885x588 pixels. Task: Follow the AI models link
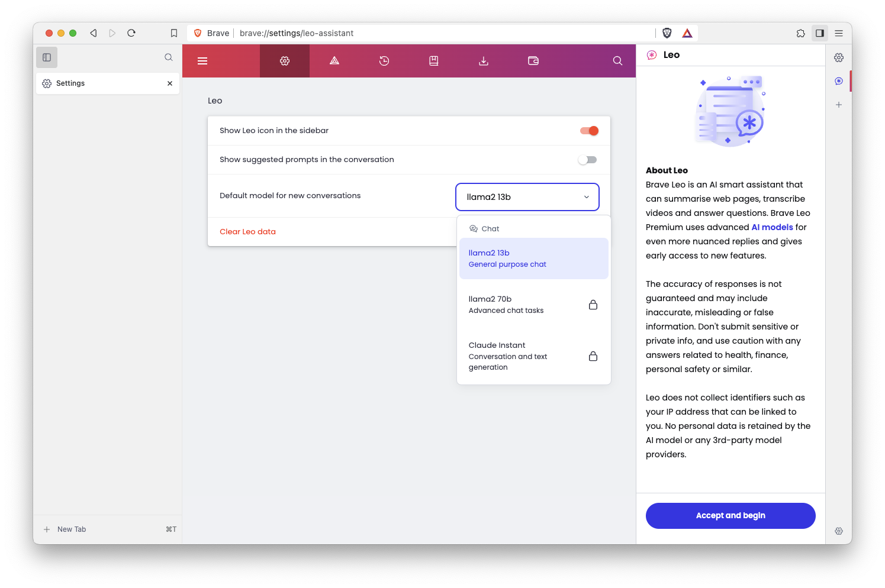tap(772, 227)
